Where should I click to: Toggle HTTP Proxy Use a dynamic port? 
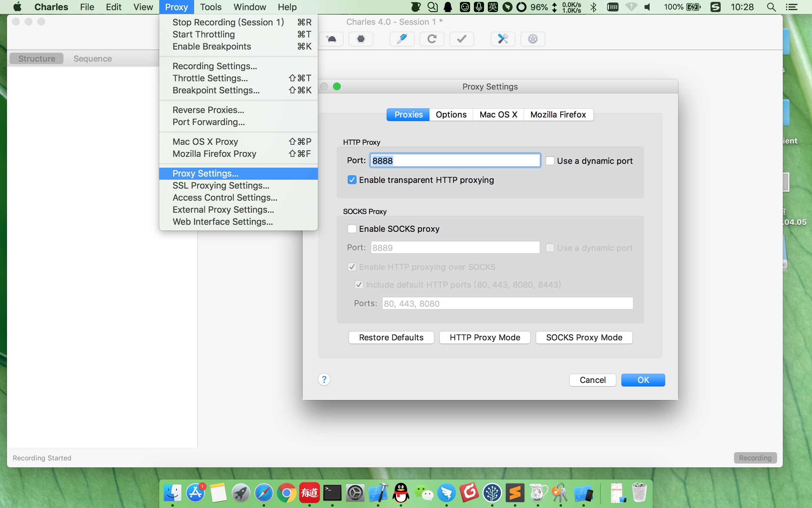pyautogui.click(x=550, y=161)
